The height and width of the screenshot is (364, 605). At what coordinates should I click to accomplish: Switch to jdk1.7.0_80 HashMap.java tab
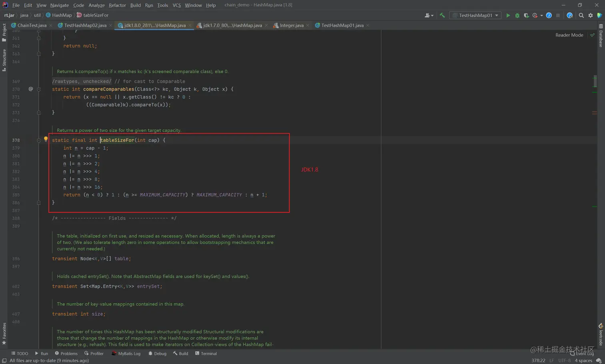point(232,25)
